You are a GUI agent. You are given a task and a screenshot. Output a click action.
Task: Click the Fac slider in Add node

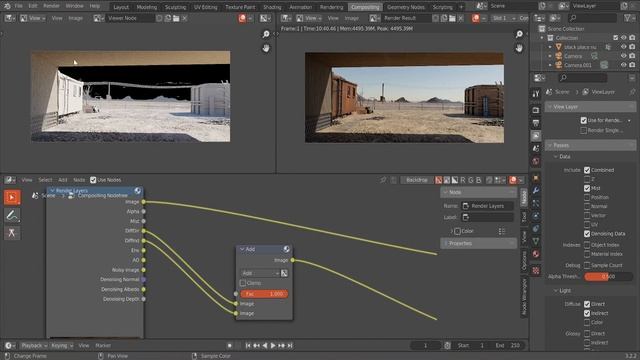point(264,294)
